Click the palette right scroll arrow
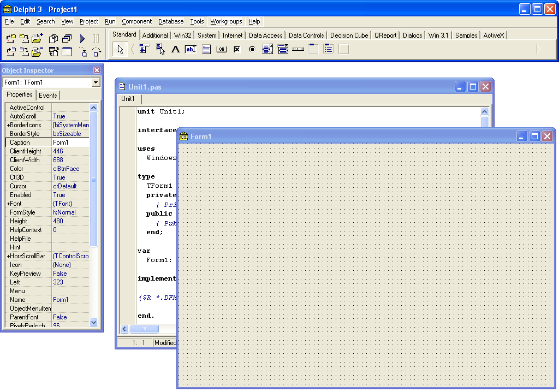Screen dimensions: 559x392 pyautogui.click(x=538, y=49)
